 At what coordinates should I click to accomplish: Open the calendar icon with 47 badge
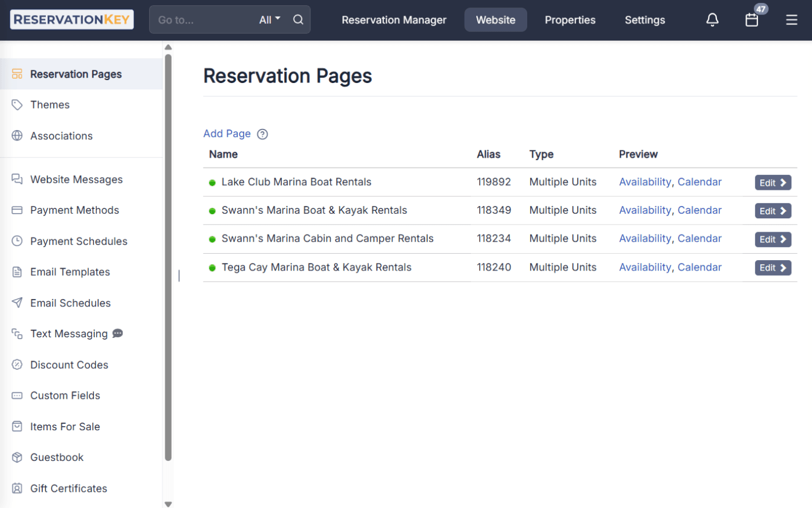752,19
